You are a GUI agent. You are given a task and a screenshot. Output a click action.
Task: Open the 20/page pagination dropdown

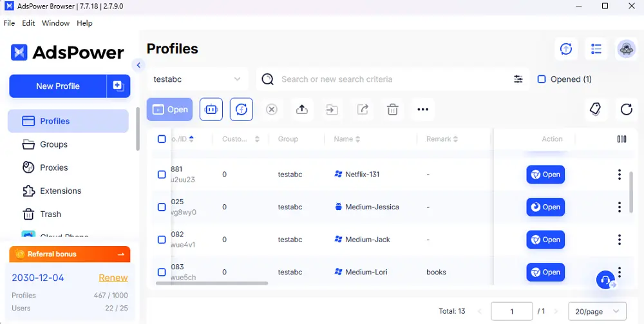coord(597,311)
